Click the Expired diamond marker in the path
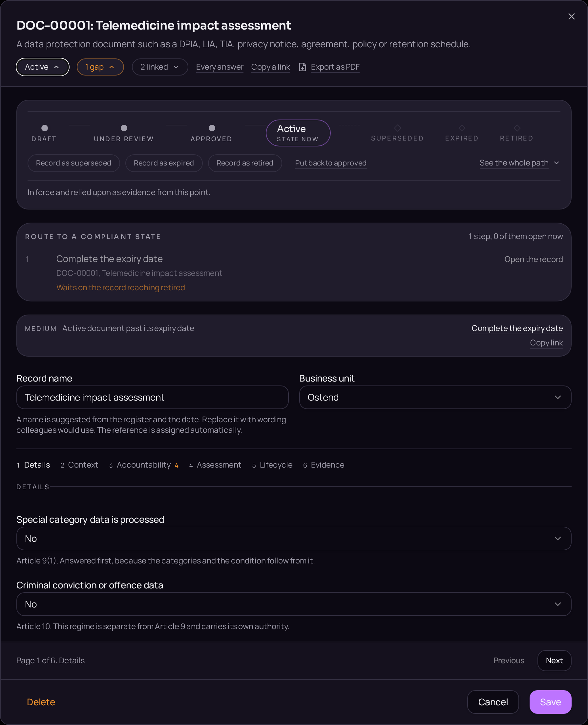The width and height of the screenshot is (588, 725). click(x=462, y=128)
